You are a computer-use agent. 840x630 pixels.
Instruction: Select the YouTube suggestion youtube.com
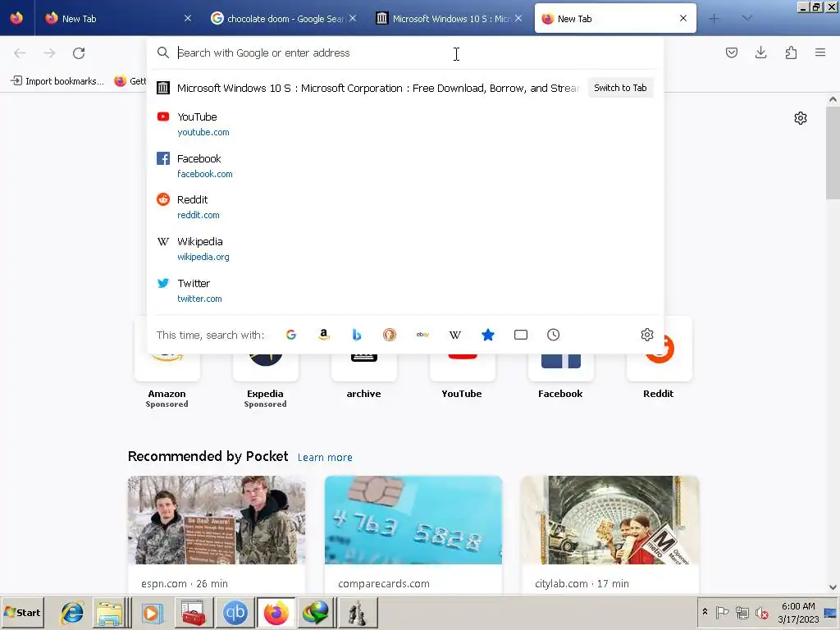point(405,125)
